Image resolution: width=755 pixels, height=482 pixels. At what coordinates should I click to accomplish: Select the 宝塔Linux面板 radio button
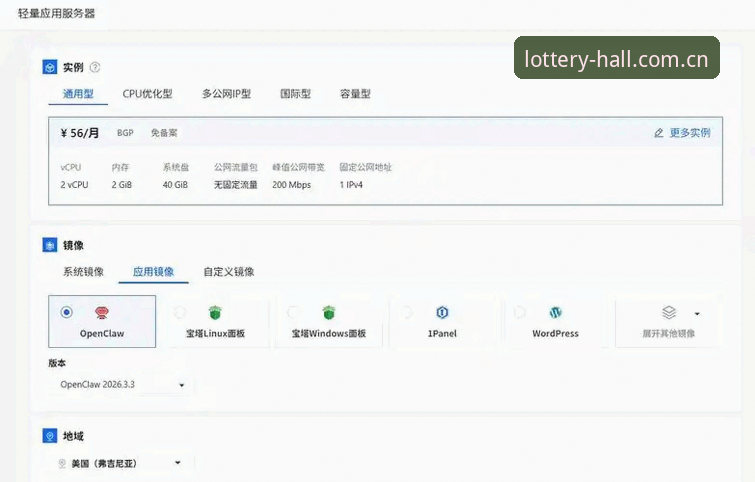pos(180,312)
